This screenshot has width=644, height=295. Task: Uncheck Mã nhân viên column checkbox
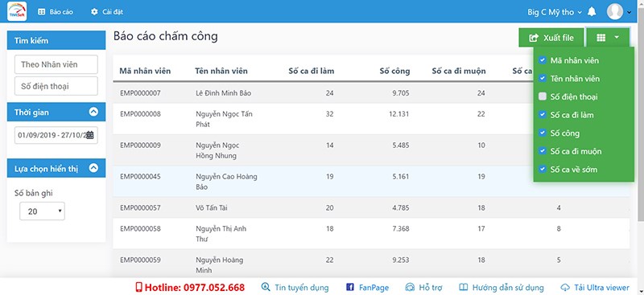point(542,60)
